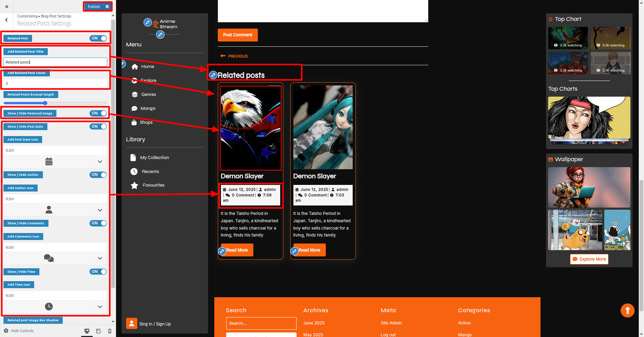Click the Publish settings gear icon

click(107, 7)
